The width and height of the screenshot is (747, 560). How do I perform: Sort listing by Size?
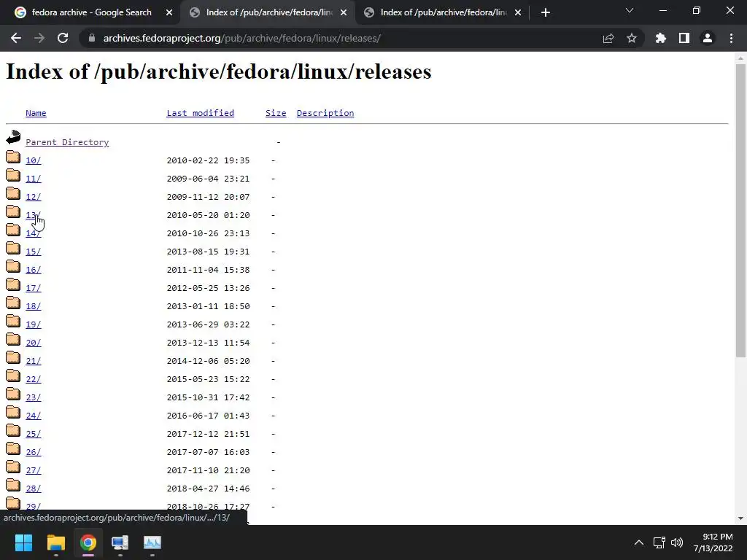coord(276,113)
